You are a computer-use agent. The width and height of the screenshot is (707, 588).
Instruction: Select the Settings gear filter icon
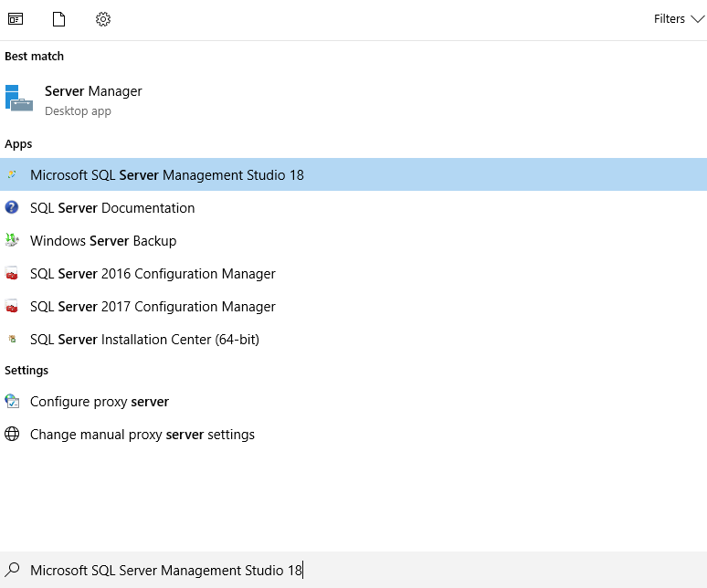coord(103,19)
